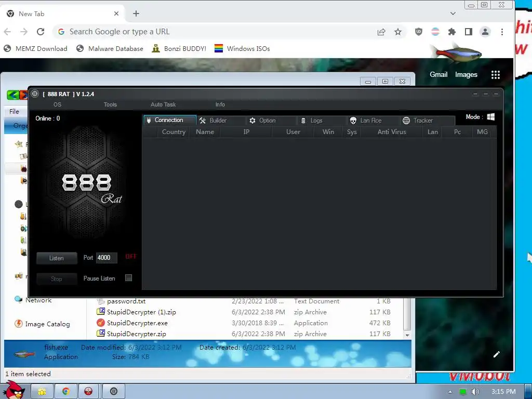
Task: Open the Bonzi BUDDY! bookmark
Action: [179, 48]
